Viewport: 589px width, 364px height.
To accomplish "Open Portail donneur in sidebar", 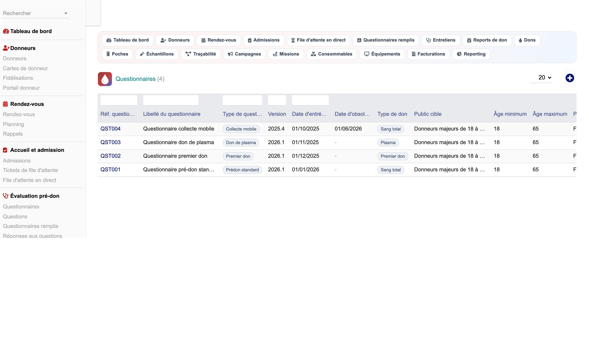I will (x=21, y=88).
